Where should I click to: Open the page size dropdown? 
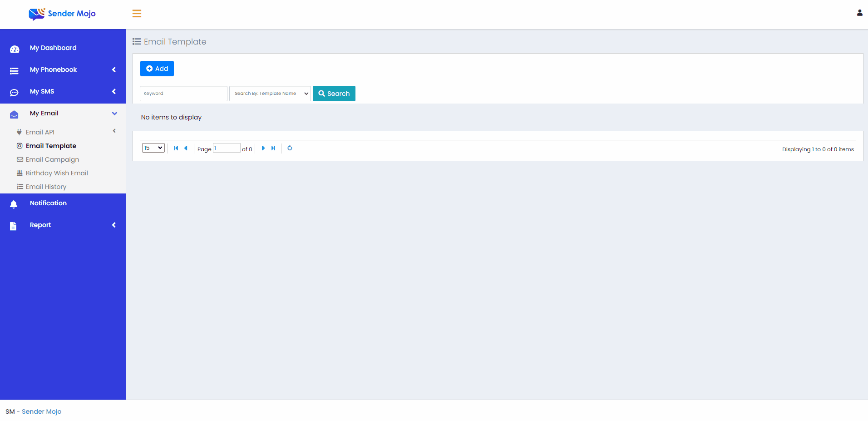[x=153, y=148]
